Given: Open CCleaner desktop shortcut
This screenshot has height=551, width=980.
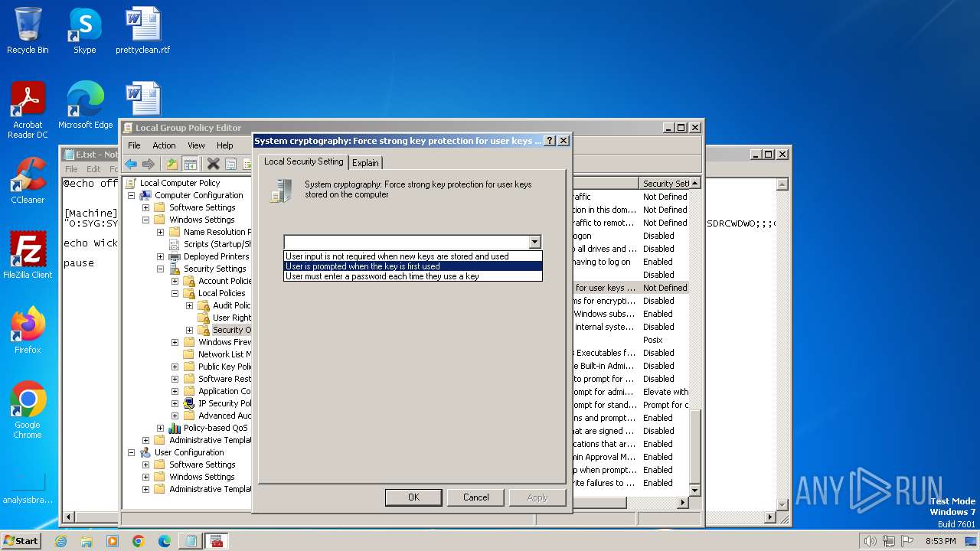Looking at the screenshot, I should click(x=28, y=181).
